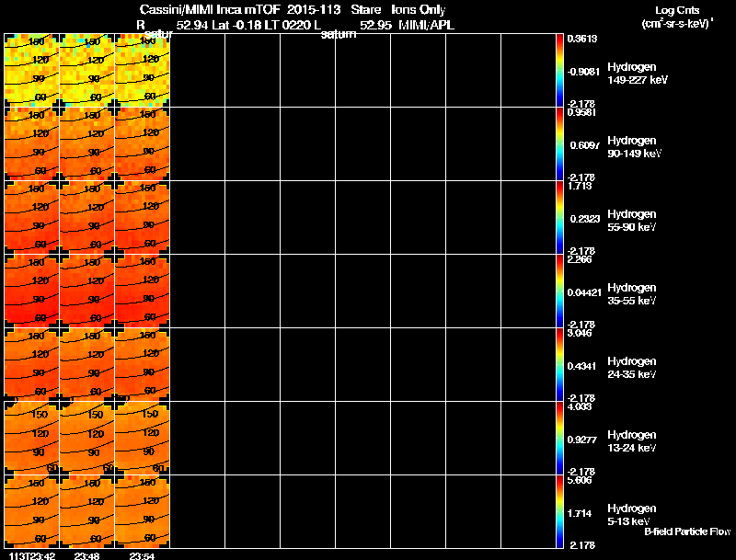Inspect the Hydrogen 5-13 keV image at 23:54
Screen dimensions: 736x560
(143, 511)
